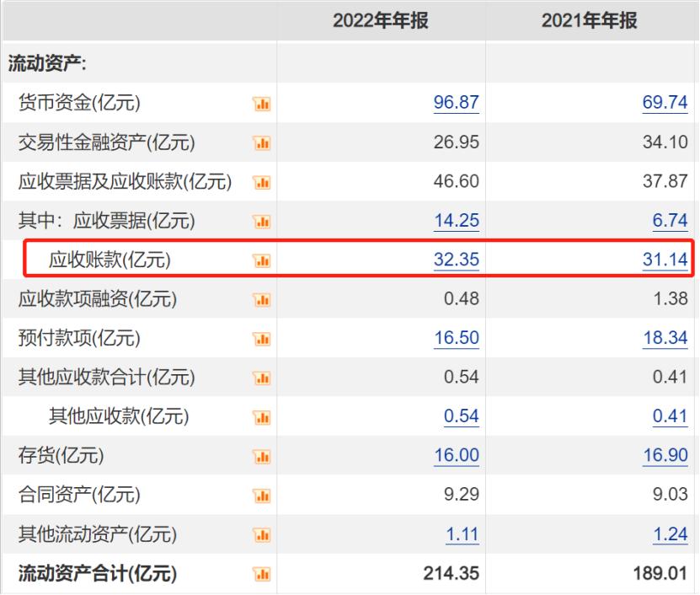Viewport: 700px width, 595px height.
Task: Open 2022 货币资金 value 96.87 link
Action: tap(456, 103)
